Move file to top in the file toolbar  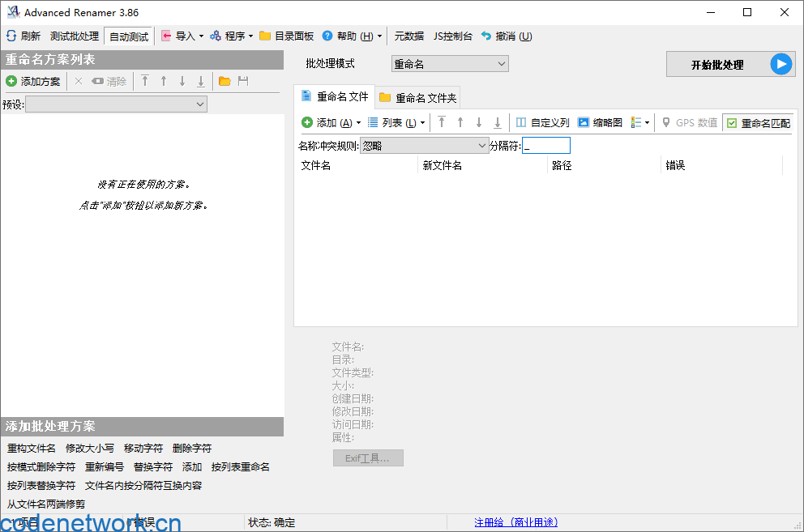[442, 122]
